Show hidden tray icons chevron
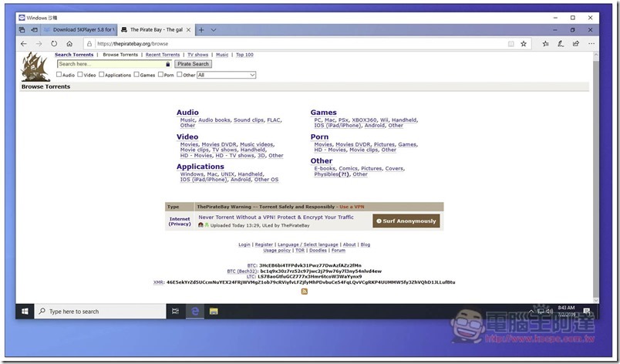 click(531, 312)
